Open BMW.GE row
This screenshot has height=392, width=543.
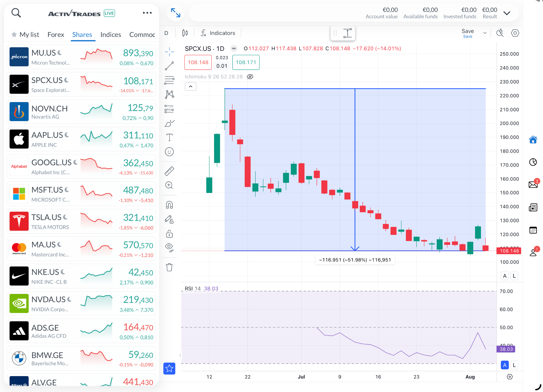coord(82,358)
